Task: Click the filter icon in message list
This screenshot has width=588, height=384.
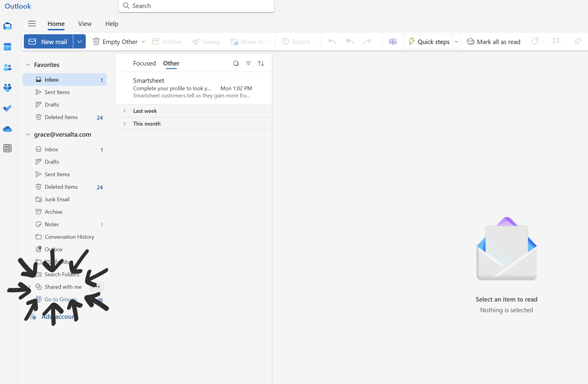Action: coord(248,63)
